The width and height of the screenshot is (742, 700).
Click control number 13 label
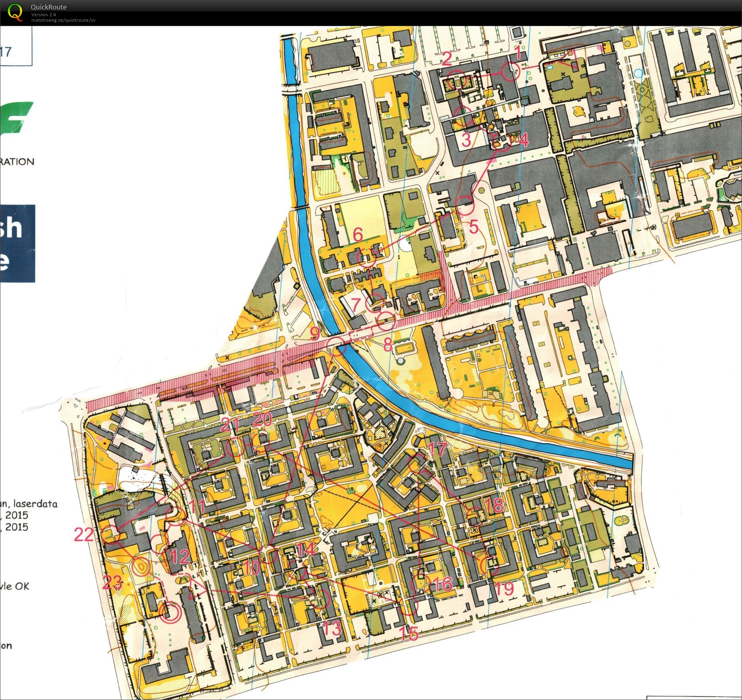[x=332, y=628]
